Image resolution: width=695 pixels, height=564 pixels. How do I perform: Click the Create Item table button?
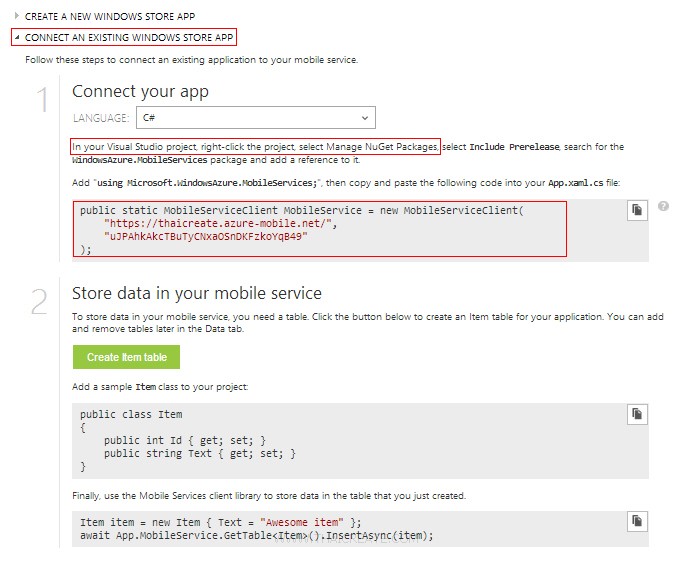pyautogui.click(x=126, y=357)
